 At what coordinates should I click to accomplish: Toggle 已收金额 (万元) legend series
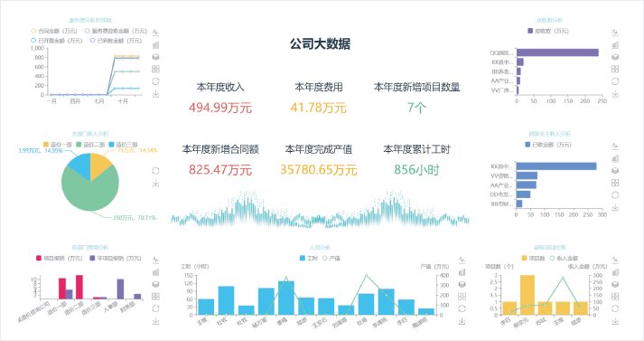click(548, 145)
